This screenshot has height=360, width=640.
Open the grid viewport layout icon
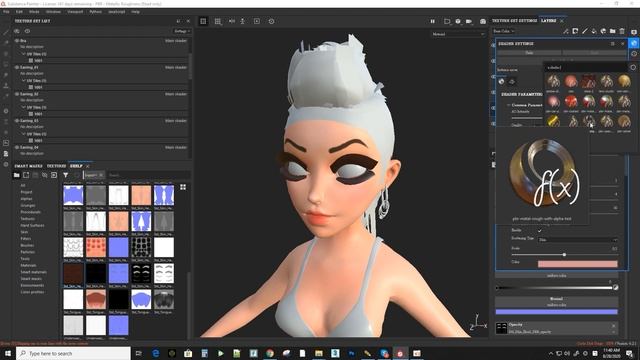tap(218, 21)
